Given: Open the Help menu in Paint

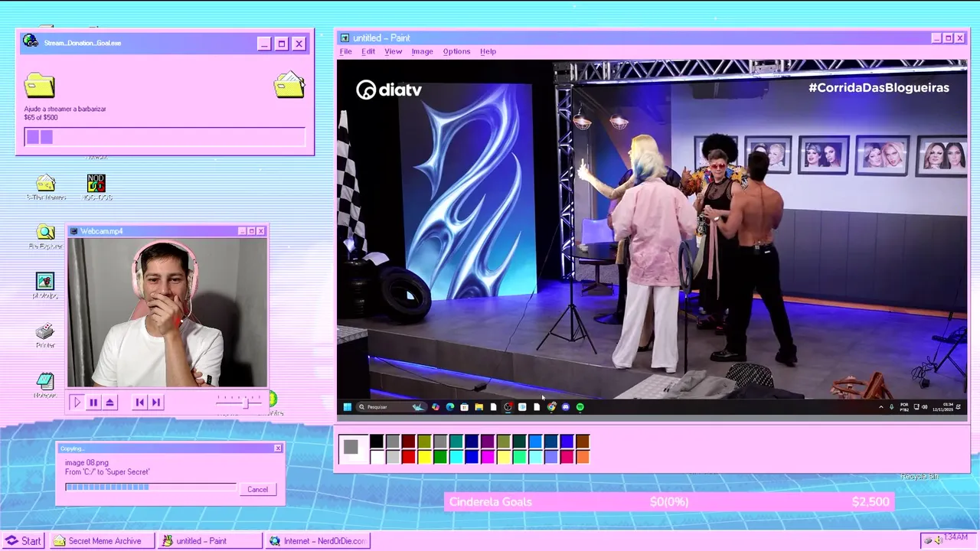Looking at the screenshot, I should tap(488, 51).
